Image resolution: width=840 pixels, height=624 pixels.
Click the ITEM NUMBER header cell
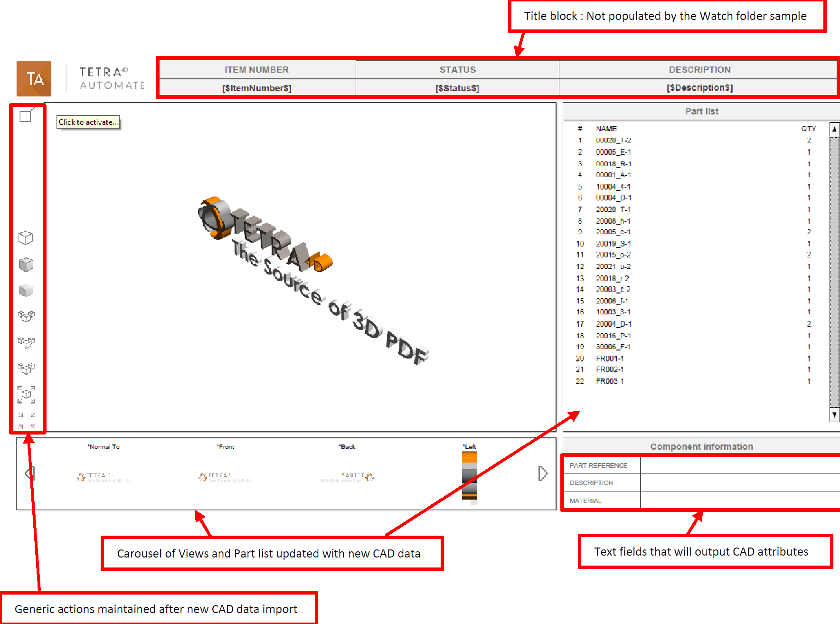click(257, 70)
